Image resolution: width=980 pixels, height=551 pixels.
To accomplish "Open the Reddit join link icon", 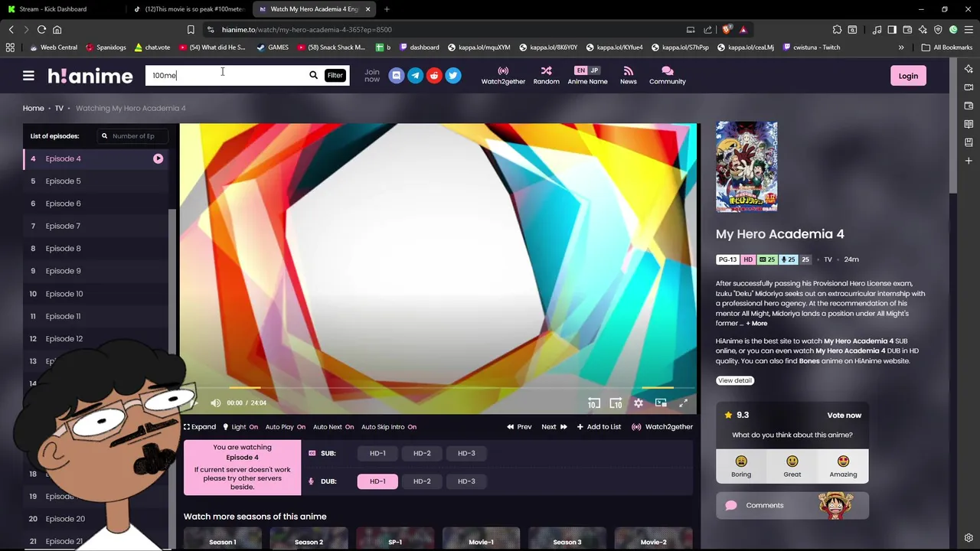I will [434, 75].
